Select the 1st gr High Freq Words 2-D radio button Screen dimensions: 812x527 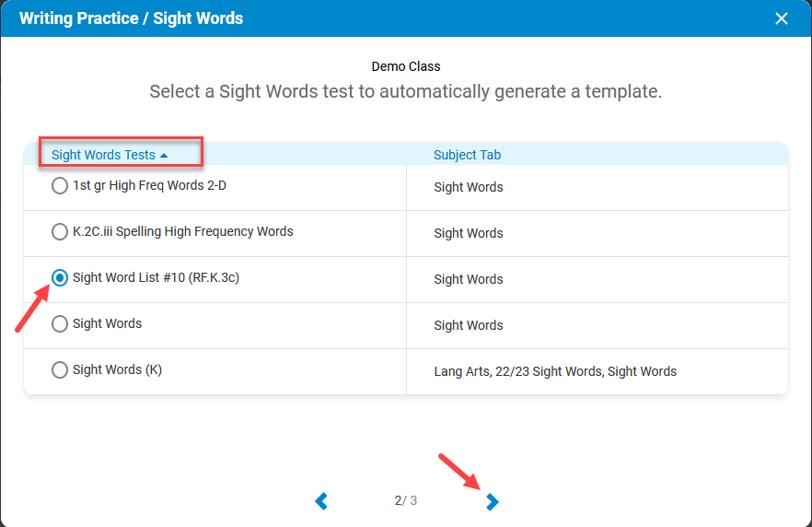tap(60, 186)
